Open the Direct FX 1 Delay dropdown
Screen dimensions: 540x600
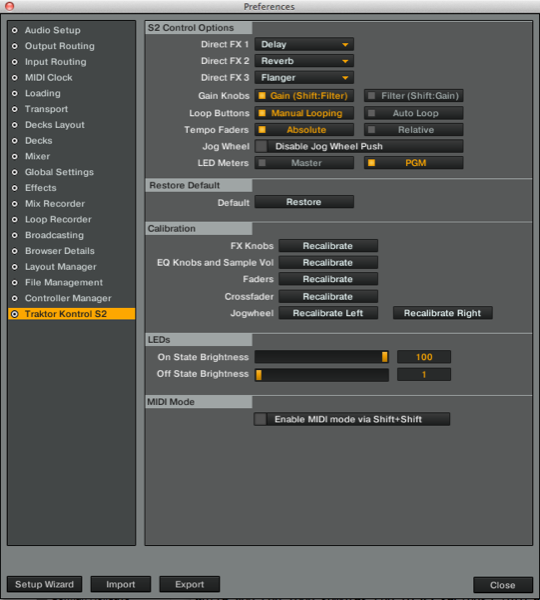point(304,44)
